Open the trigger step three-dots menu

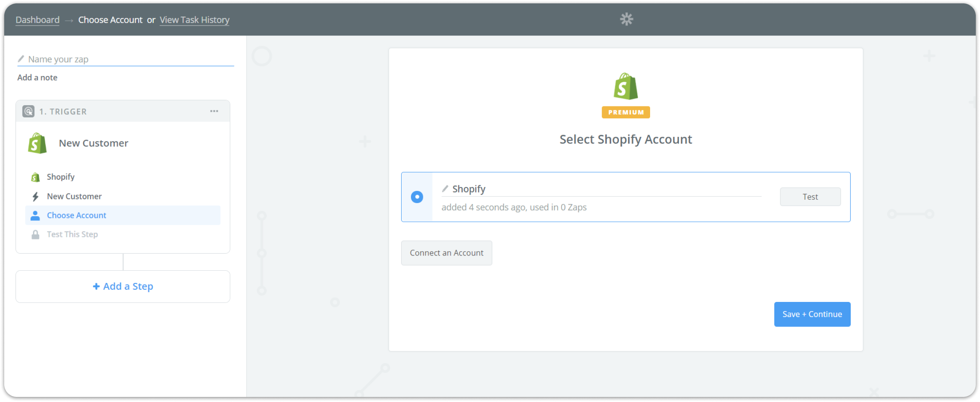tap(214, 111)
